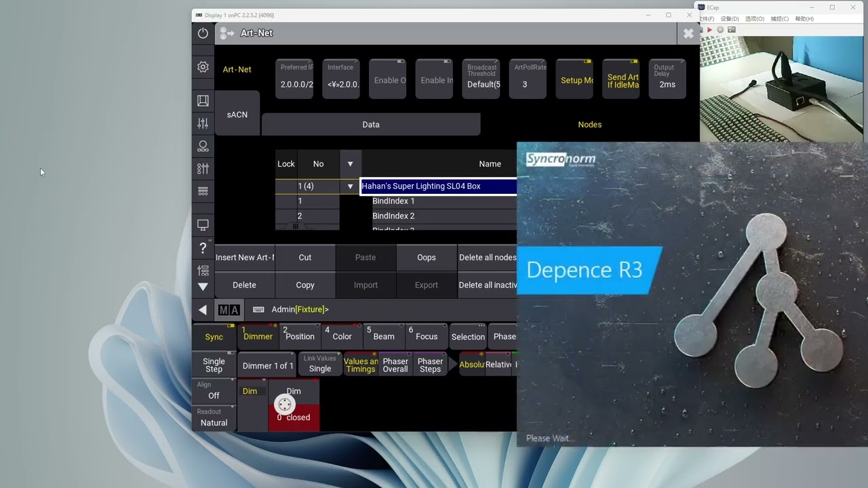
Task: Open the Interface selector
Action: coord(341,79)
